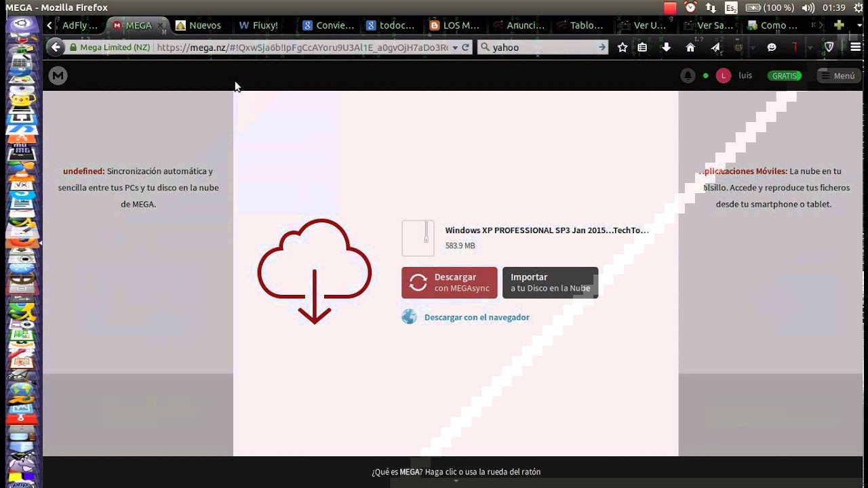Reload the page with the refresh icon
This screenshot has width=868, height=488.
coord(465,47)
